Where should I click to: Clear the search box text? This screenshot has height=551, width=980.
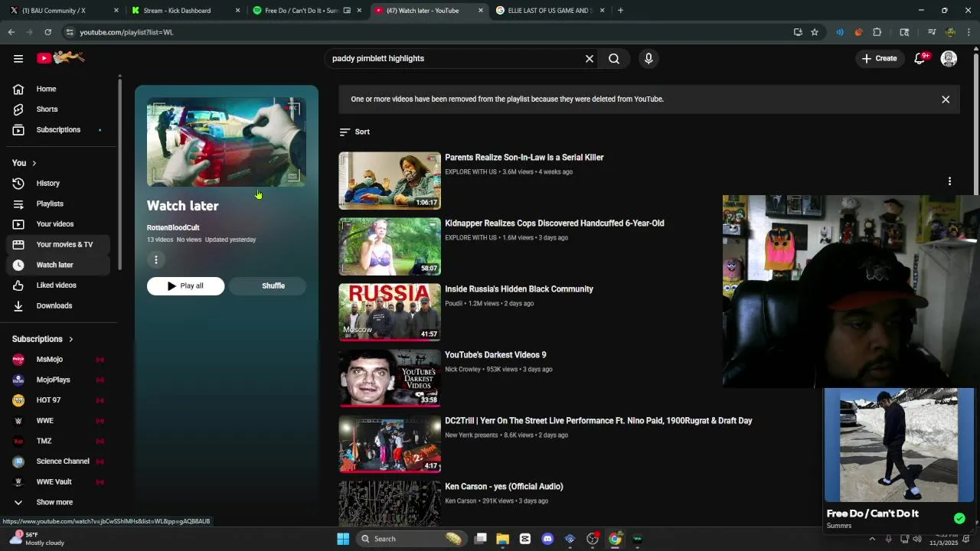[x=590, y=59]
